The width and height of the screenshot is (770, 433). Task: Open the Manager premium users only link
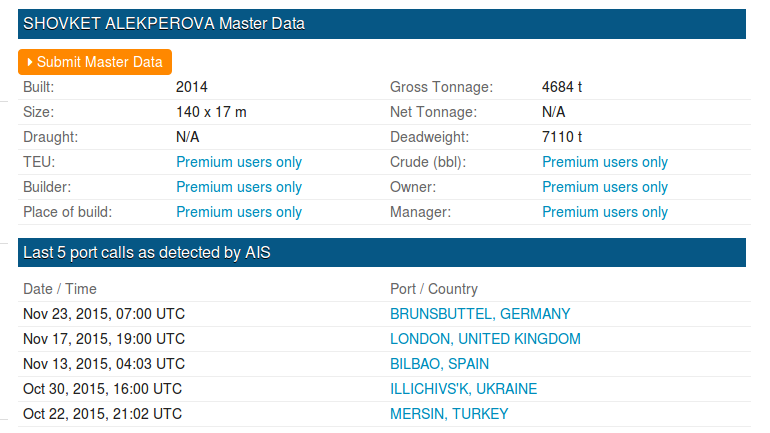point(605,212)
